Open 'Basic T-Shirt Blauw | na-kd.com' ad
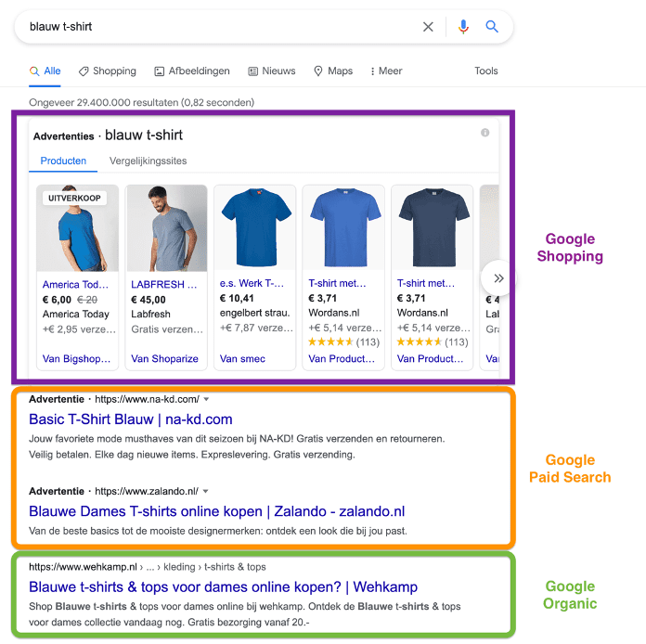This screenshot has width=646, height=644. pyautogui.click(x=131, y=419)
